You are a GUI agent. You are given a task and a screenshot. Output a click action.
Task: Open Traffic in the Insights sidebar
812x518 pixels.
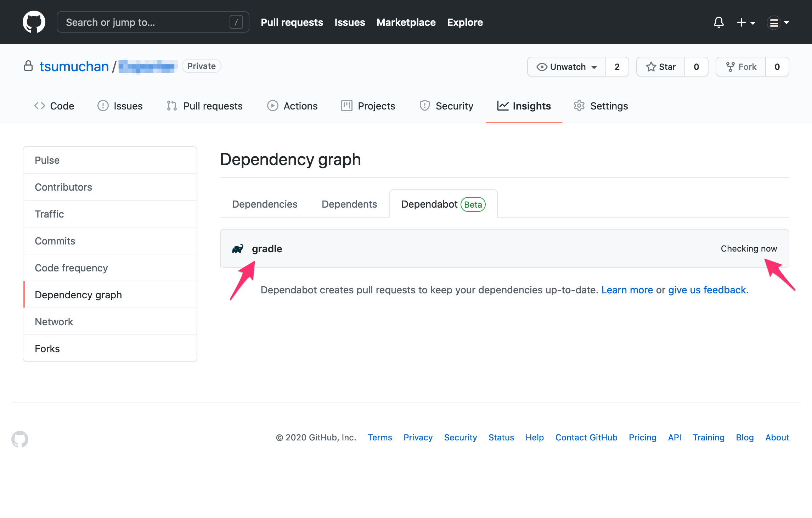[x=110, y=214]
